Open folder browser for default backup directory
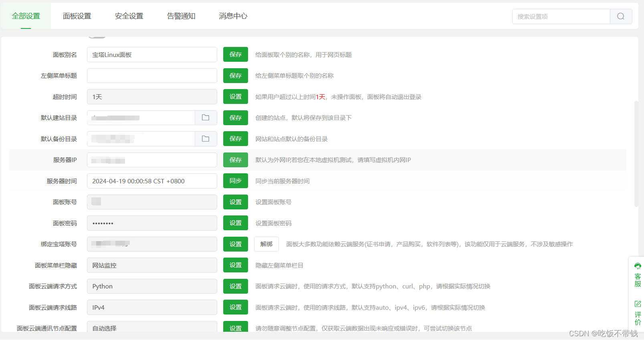 206,139
